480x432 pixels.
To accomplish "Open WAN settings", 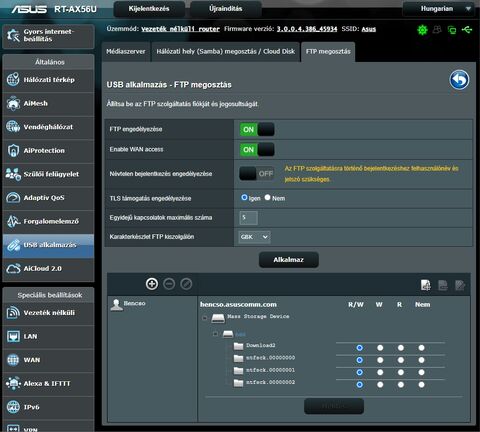I will pyautogui.click(x=48, y=360).
